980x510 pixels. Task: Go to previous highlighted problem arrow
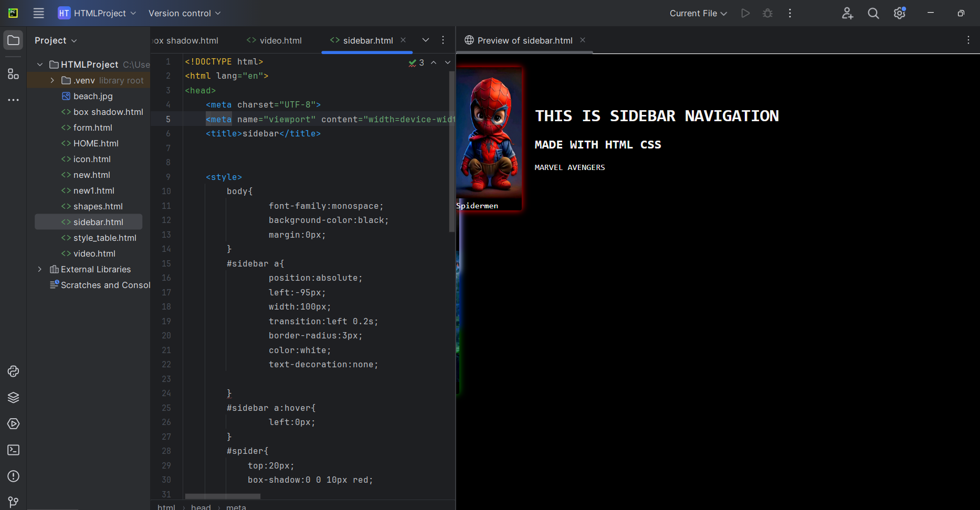click(x=434, y=62)
